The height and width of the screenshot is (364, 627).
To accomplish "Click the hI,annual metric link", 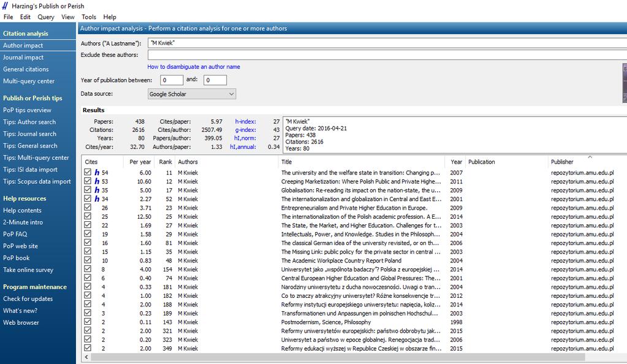I will [x=243, y=147].
